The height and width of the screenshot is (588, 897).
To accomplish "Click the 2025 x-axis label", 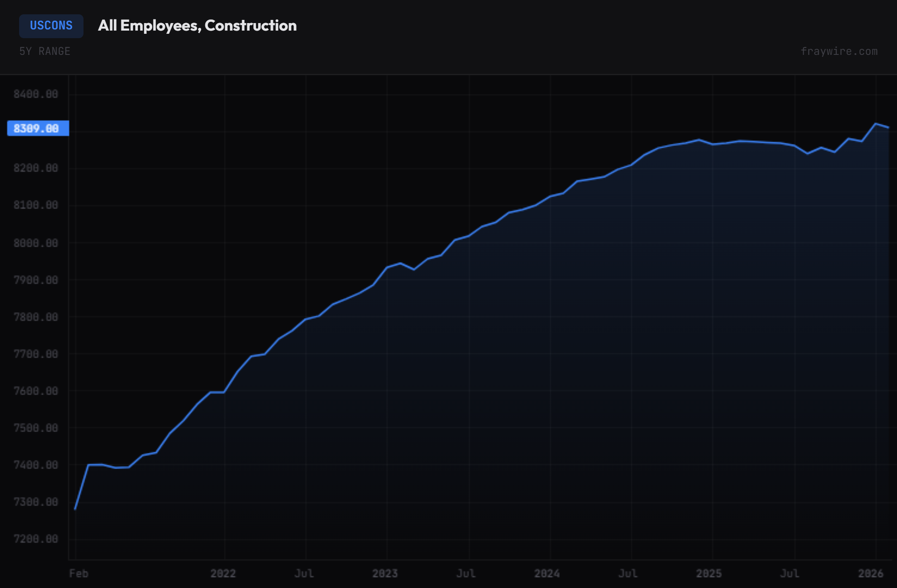I will coord(709,573).
